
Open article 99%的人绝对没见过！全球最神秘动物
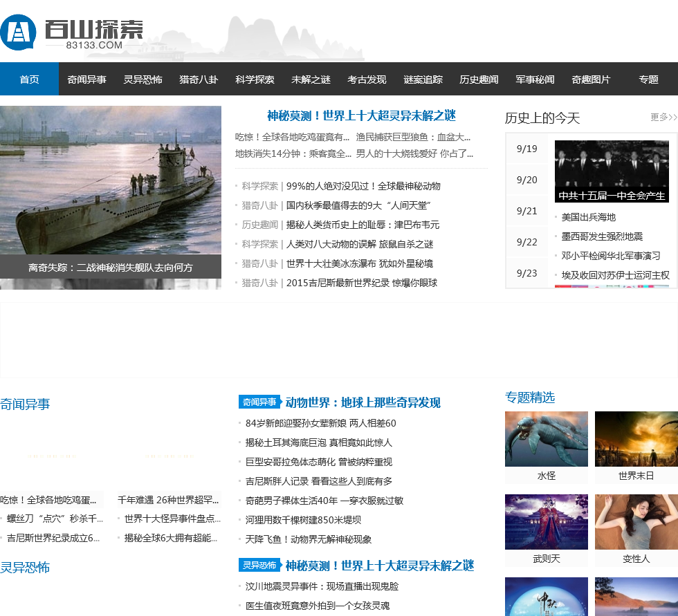point(363,186)
